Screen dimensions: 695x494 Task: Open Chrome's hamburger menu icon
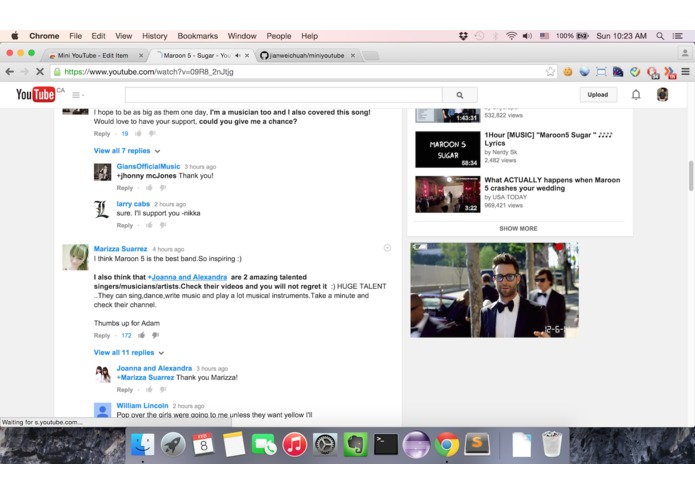click(x=685, y=71)
